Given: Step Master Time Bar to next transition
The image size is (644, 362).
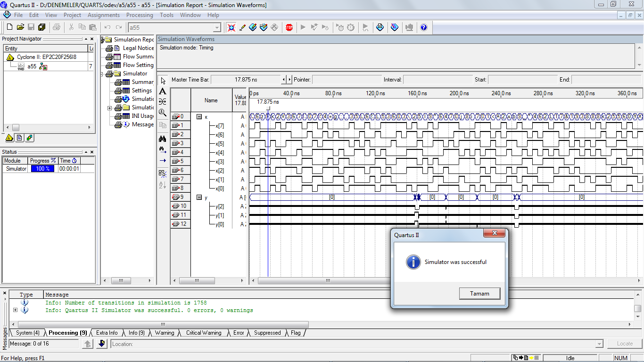Looking at the screenshot, I should pos(289,80).
